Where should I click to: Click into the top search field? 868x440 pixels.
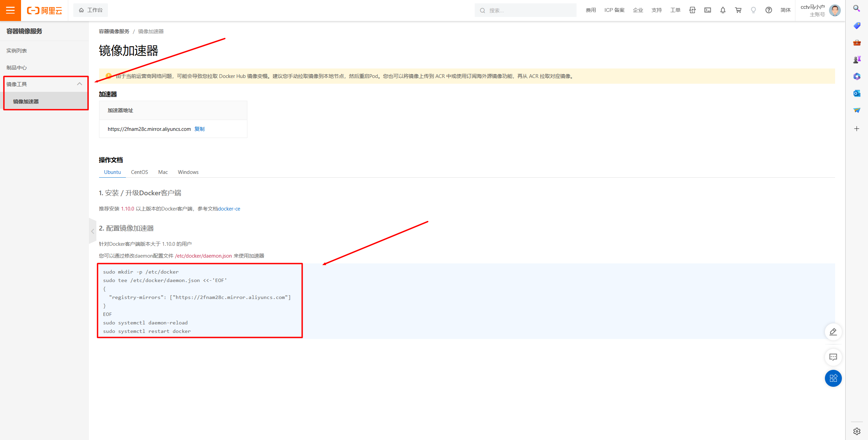point(526,10)
